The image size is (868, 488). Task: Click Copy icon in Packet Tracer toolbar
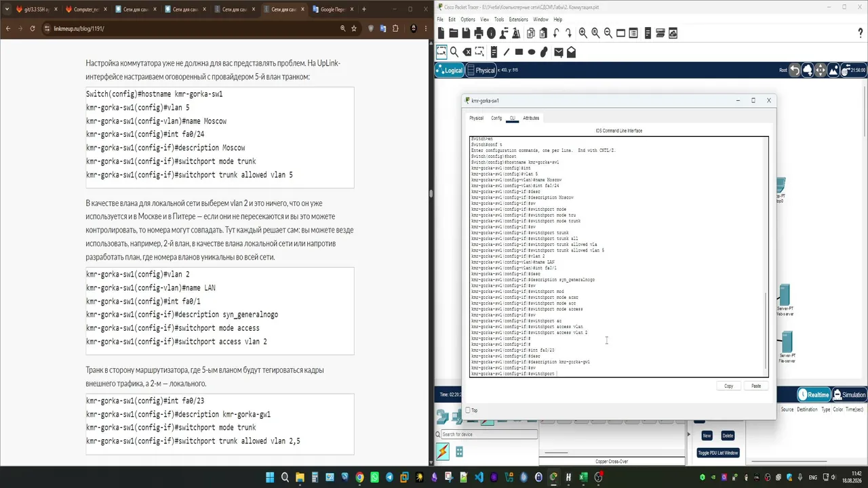pyautogui.click(x=530, y=33)
